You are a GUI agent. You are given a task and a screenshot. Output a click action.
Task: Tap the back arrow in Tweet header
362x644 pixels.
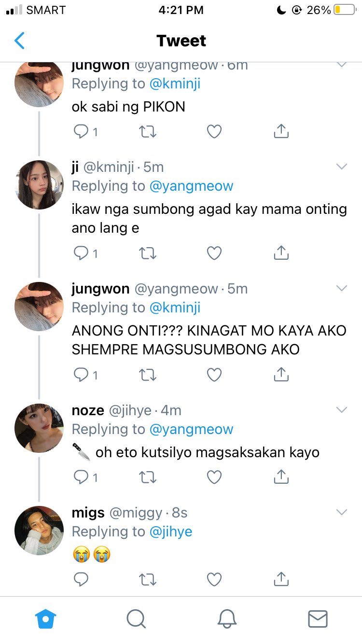[x=19, y=41]
